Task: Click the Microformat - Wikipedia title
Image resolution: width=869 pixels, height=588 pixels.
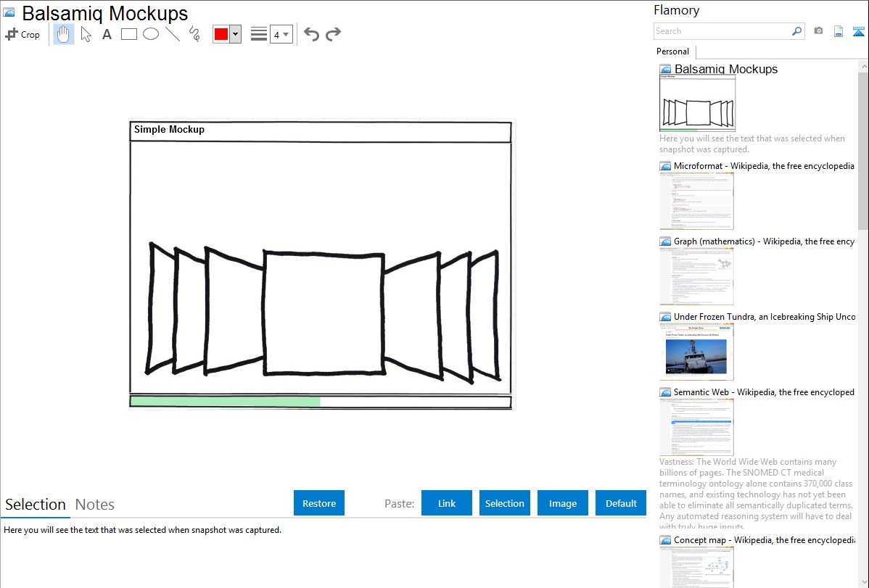Action: coord(764,166)
